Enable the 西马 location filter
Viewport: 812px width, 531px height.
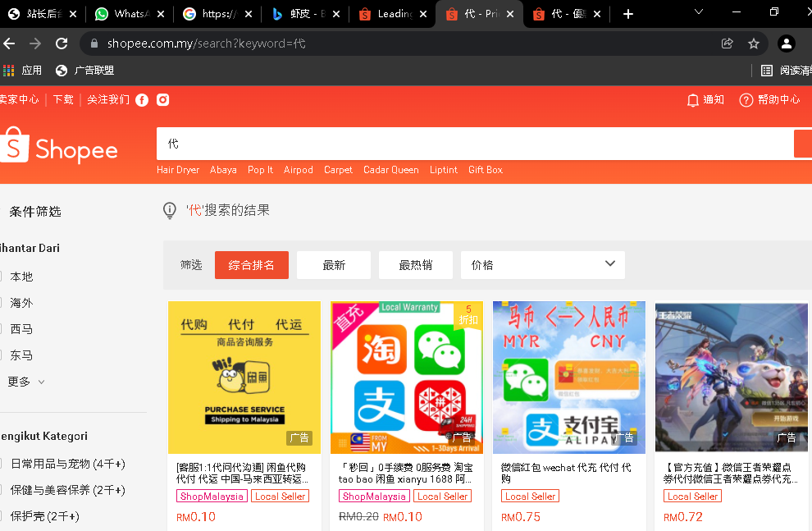(2, 329)
